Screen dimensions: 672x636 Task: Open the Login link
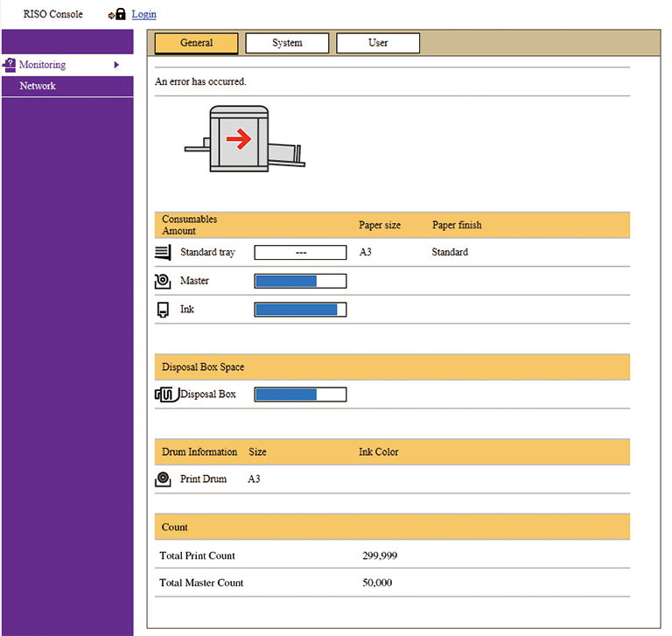click(x=143, y=15)
